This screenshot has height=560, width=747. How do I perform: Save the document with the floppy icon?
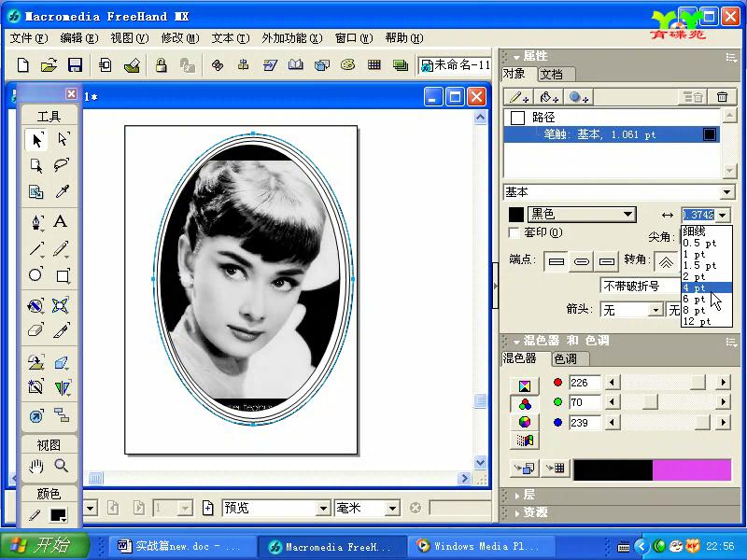[x=76, y=65]
